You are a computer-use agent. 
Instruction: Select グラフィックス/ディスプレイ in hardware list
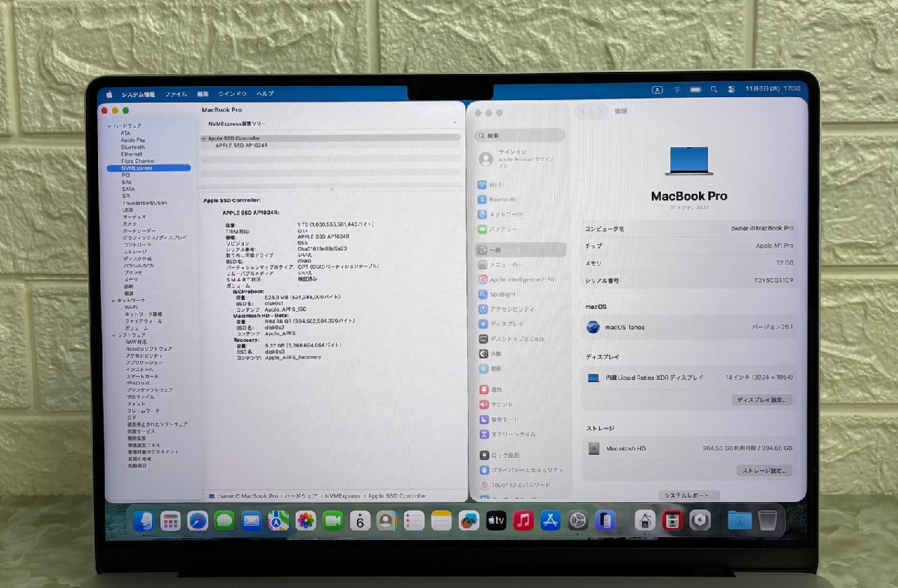154,237
